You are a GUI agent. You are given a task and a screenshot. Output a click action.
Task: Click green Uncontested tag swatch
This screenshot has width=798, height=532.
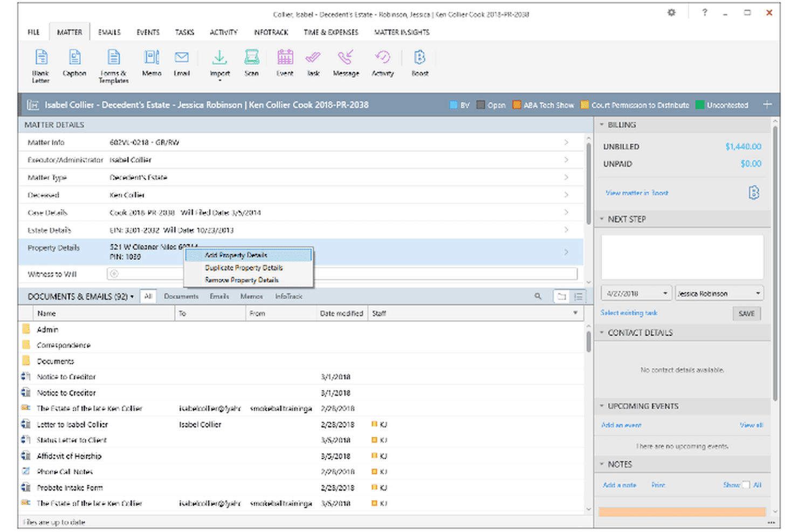tap(700, 105)
